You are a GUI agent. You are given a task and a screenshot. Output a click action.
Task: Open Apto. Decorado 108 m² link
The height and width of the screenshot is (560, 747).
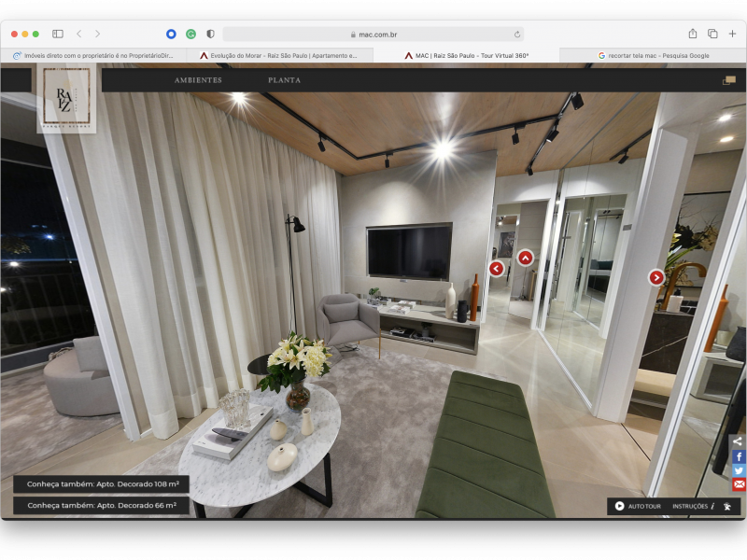101,484
